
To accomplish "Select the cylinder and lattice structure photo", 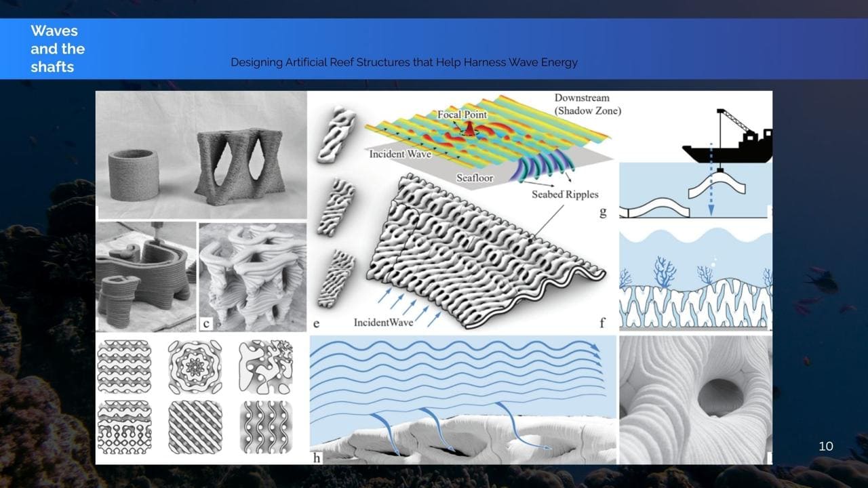I will (x=201, y=156).
